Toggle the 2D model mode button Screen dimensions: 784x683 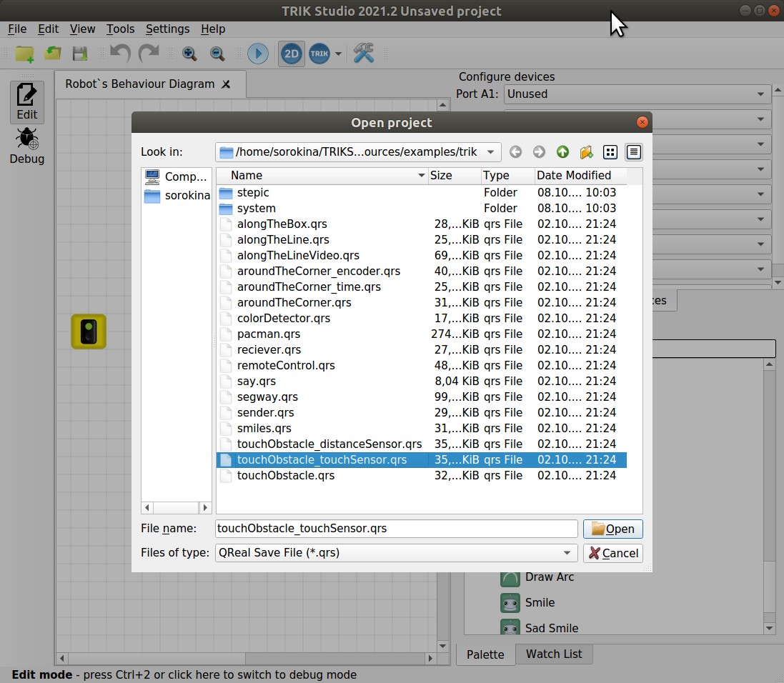291,54
